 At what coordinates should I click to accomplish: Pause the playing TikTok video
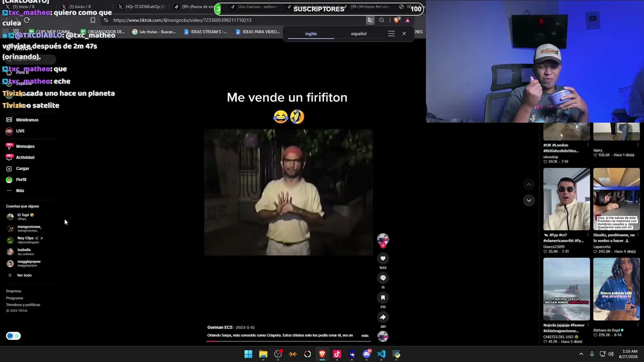coord(288,192)
